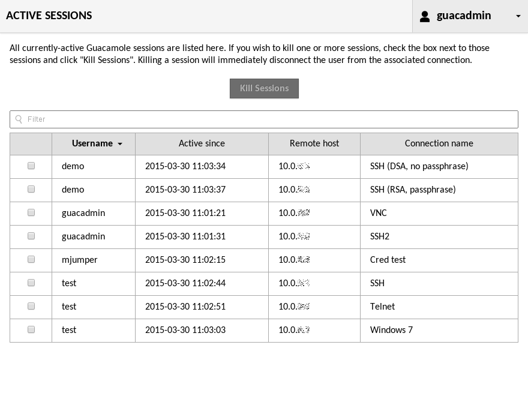Expand the user menu with the caret arrow
This screenshot has height=420, width=528.
(518, 17)
